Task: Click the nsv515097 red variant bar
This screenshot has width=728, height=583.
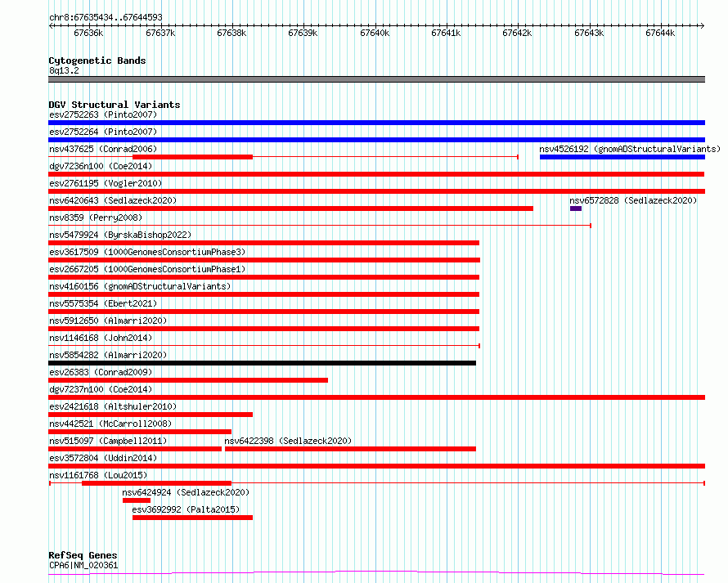Action: [135, 449]
